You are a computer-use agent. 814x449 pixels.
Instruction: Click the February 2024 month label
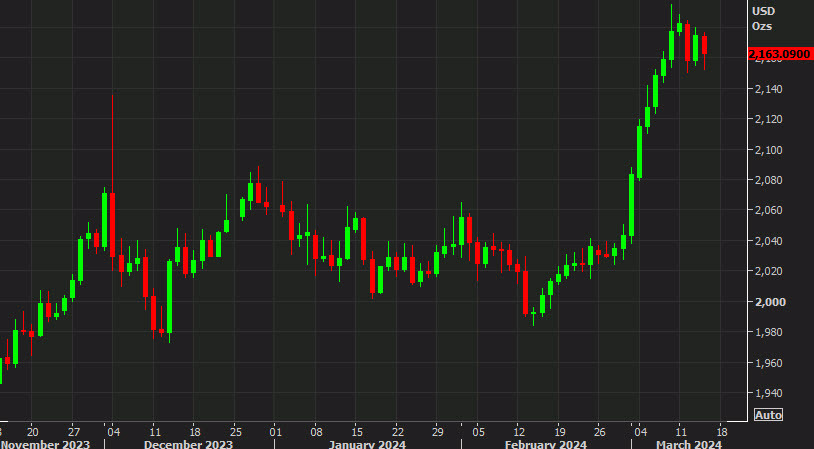[546, 444]
